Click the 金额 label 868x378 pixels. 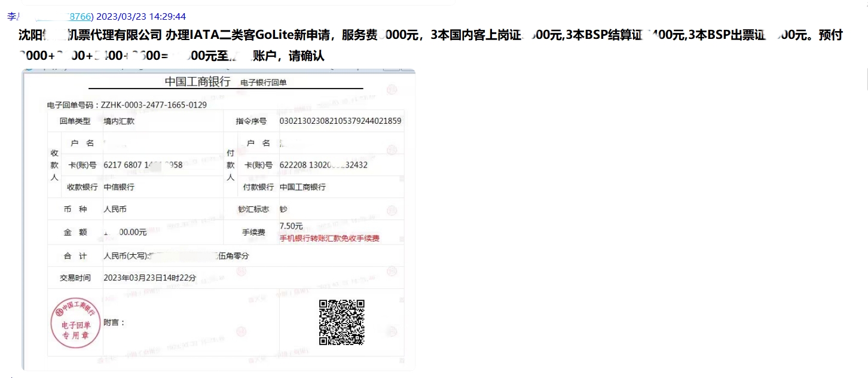tap(76, 232)
